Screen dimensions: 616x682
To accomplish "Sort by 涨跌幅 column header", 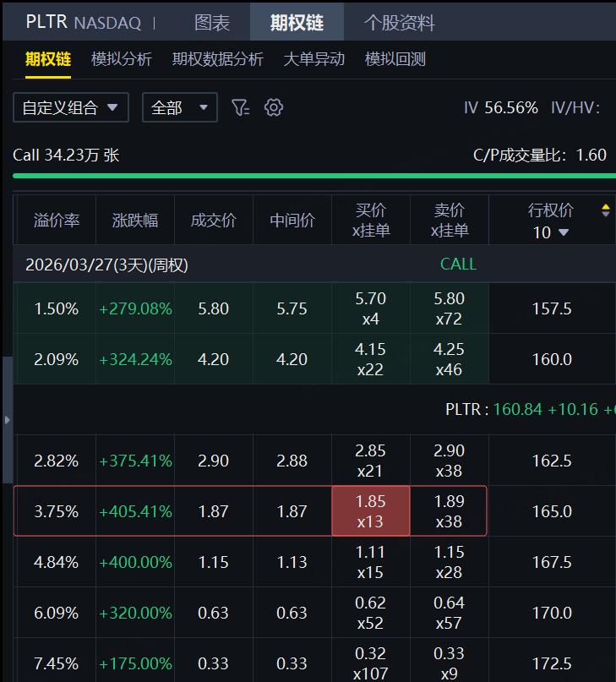I will [x=134, y=221].
